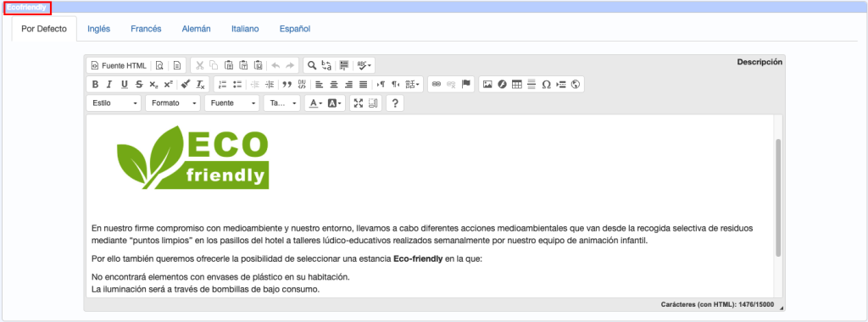Viewport: 868px width, 322px height.
Task: Click the Remove Format icon
Action: (x=200, y=84)
